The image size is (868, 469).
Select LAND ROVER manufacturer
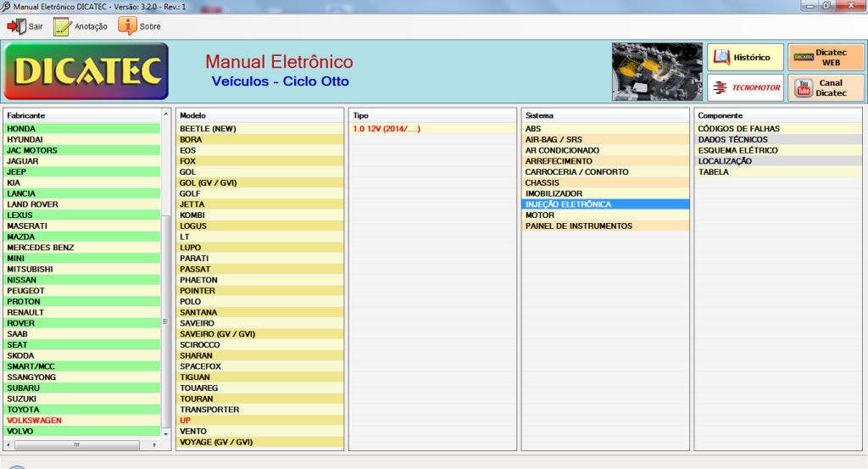(x=82, y=204)
